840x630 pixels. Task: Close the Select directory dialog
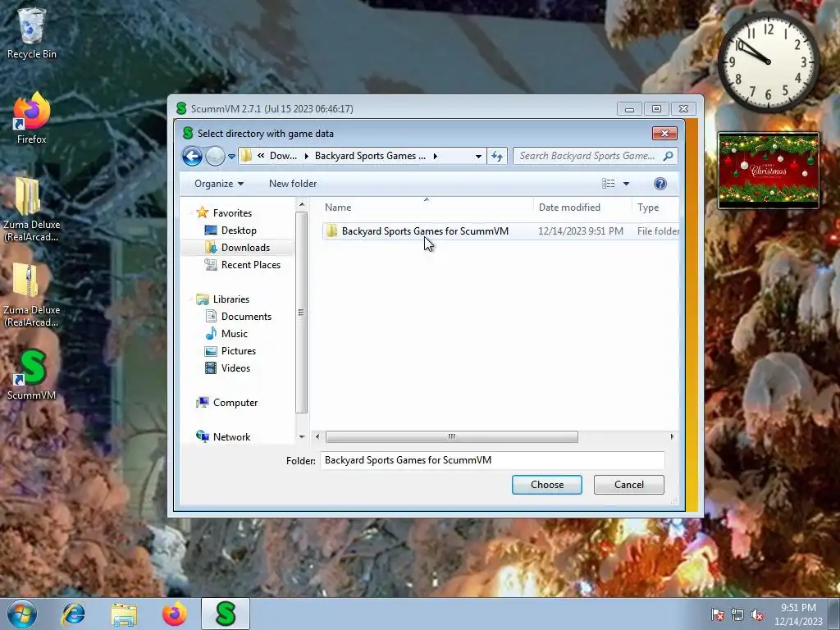pos(664,134)
